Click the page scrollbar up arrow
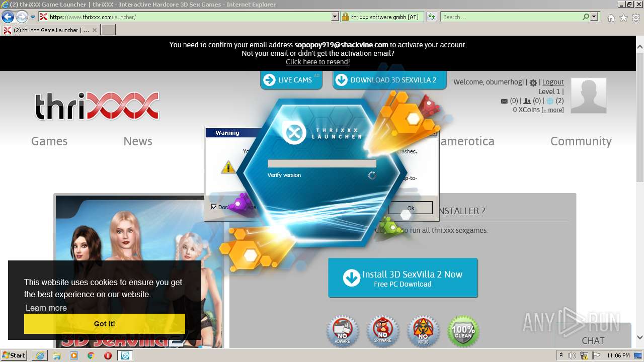Image resolution: width=644 pixels, height=362 pixels. click(x=639, y=47)
